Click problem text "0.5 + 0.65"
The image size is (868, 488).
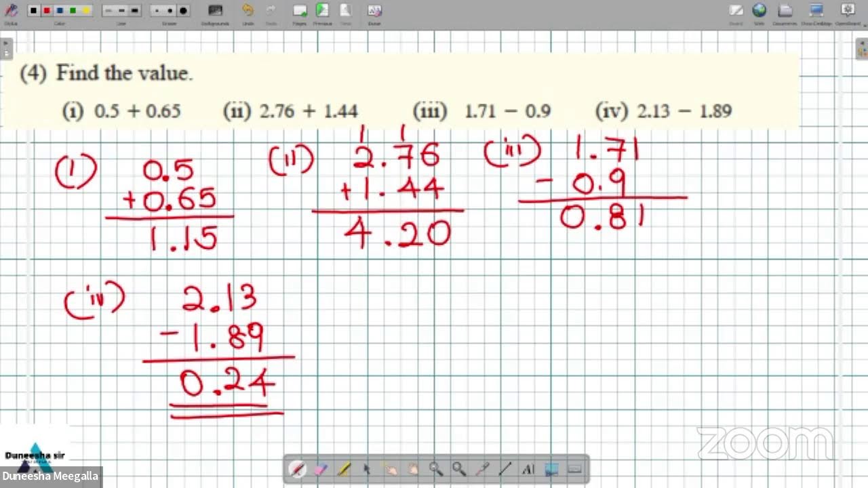138,111
